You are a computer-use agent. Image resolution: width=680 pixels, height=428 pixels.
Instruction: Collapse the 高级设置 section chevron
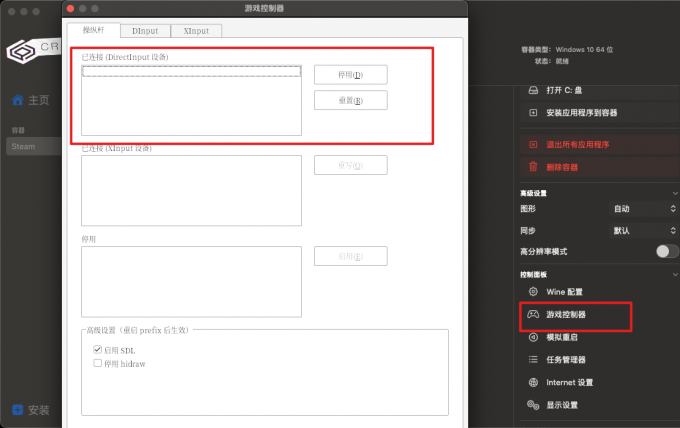[675, 193]
